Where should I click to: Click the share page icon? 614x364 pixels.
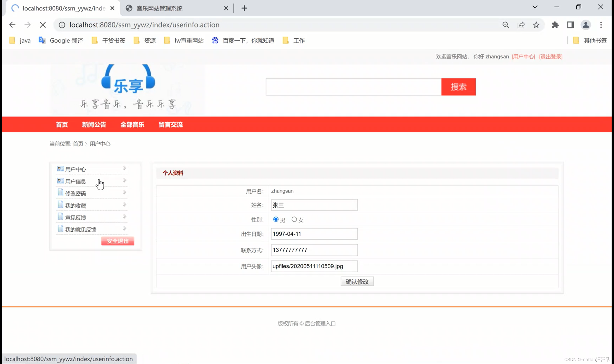tap(521, 25)
